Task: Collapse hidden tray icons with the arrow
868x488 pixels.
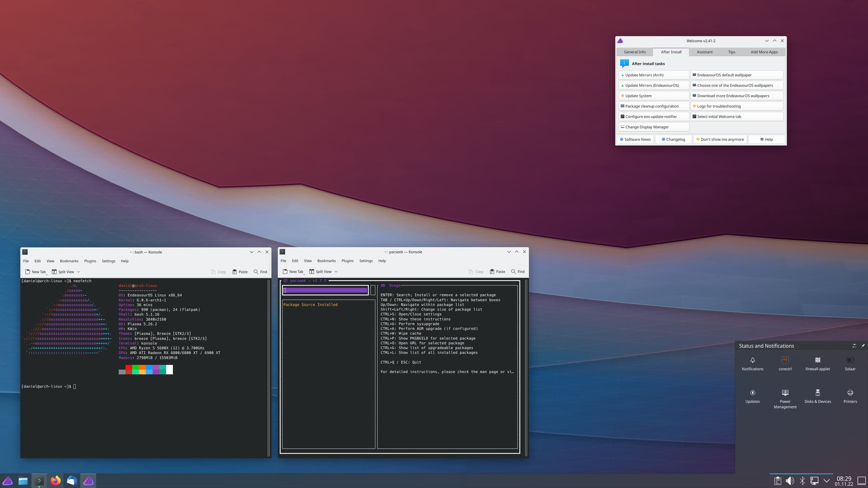Action: click(826, 481)
